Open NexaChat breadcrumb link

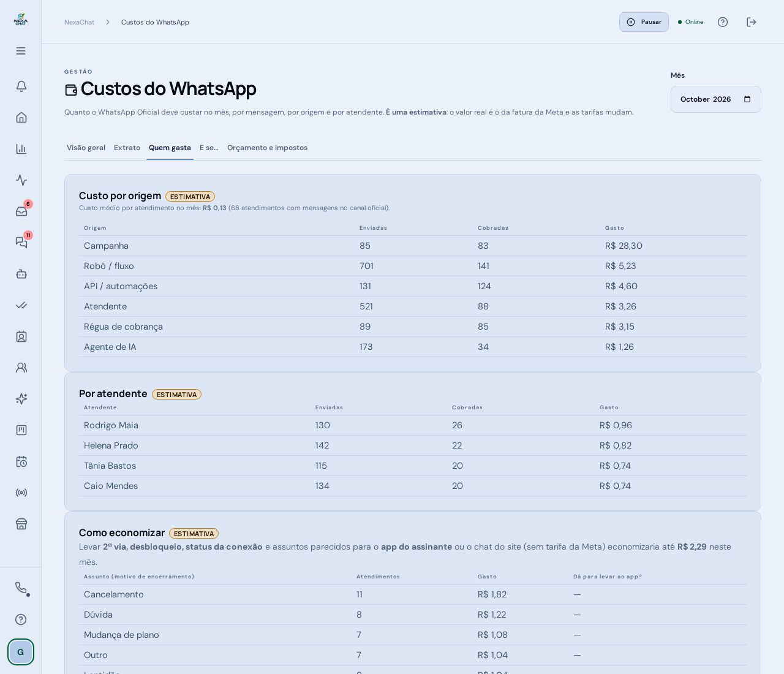(x=80, y=22)
